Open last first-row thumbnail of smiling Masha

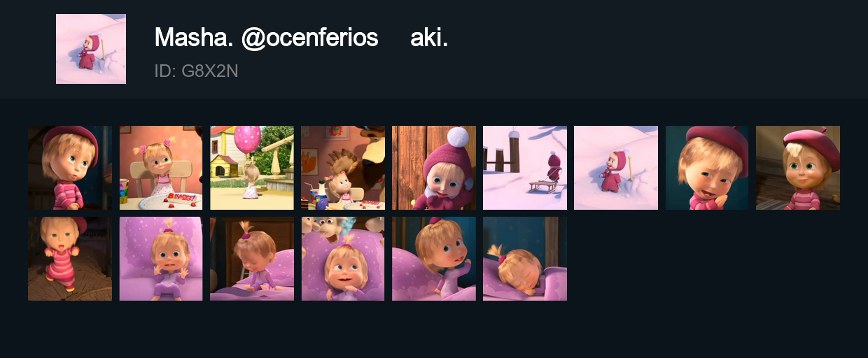coord(798,168)
